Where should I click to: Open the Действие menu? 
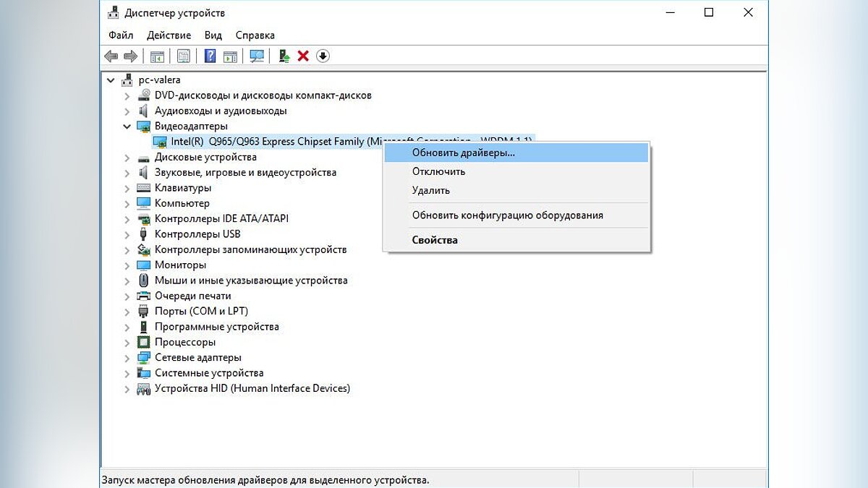pyautogui.click(x=169, y=35)
